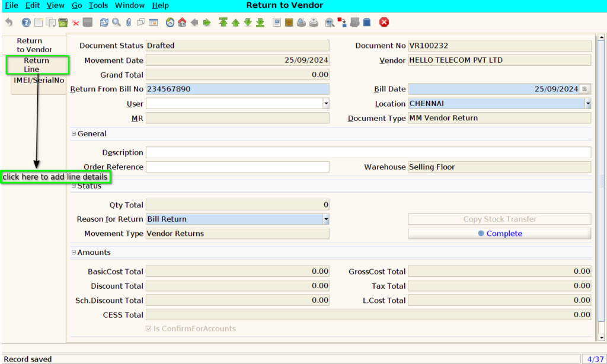
Task: Click the Copy Stock Transfer button
Action: 499,219
